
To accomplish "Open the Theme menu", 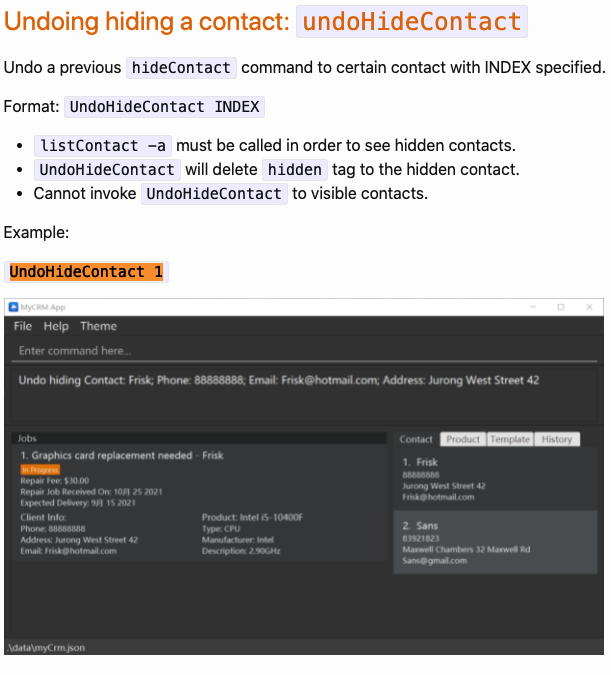I will click(x=99, y=326).
